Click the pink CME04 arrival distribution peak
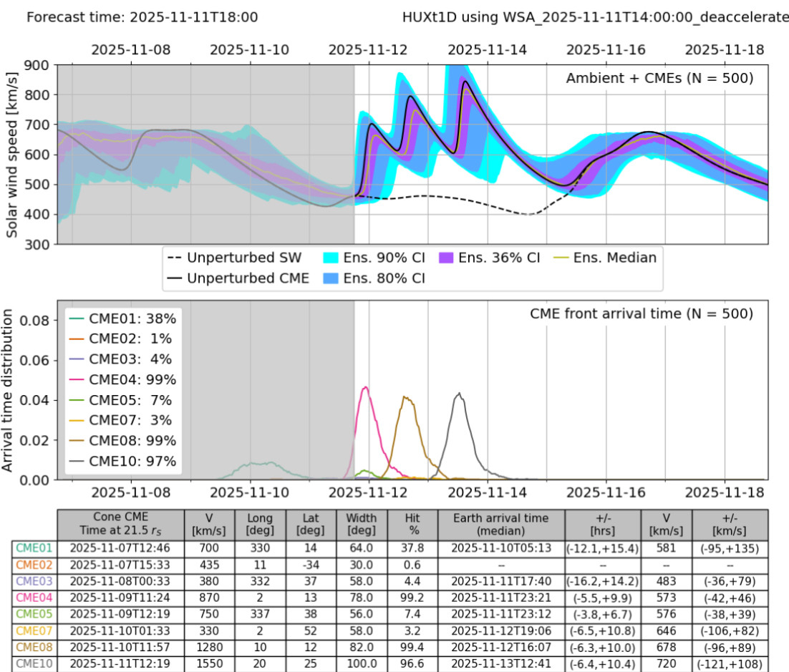 [366, 388]
